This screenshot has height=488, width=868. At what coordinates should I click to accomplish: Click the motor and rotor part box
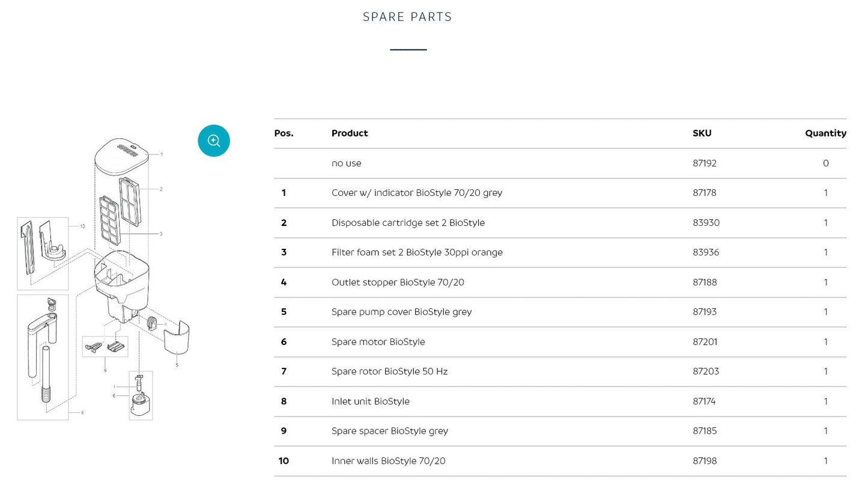pyautogui.click(x=141, y=395)
